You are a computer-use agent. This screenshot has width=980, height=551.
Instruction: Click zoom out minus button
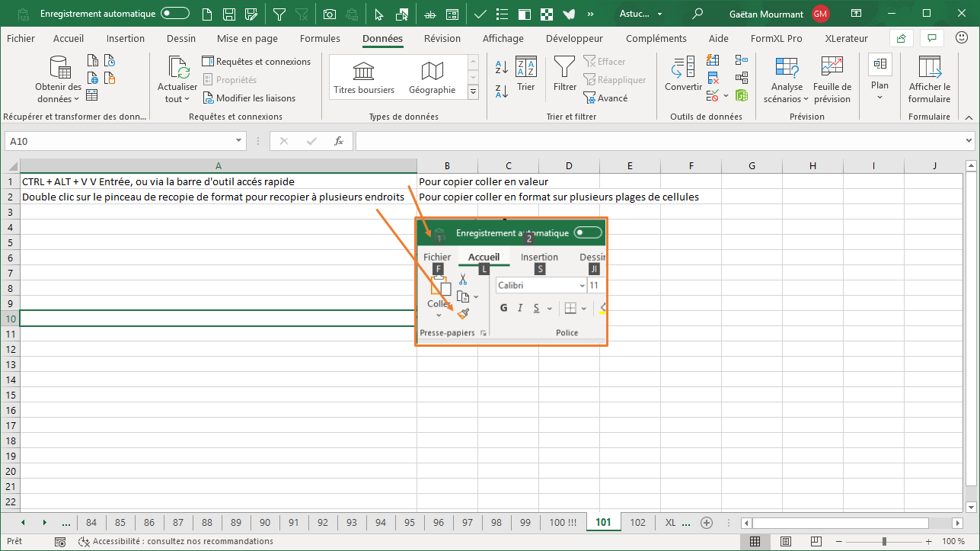(841, 542)
